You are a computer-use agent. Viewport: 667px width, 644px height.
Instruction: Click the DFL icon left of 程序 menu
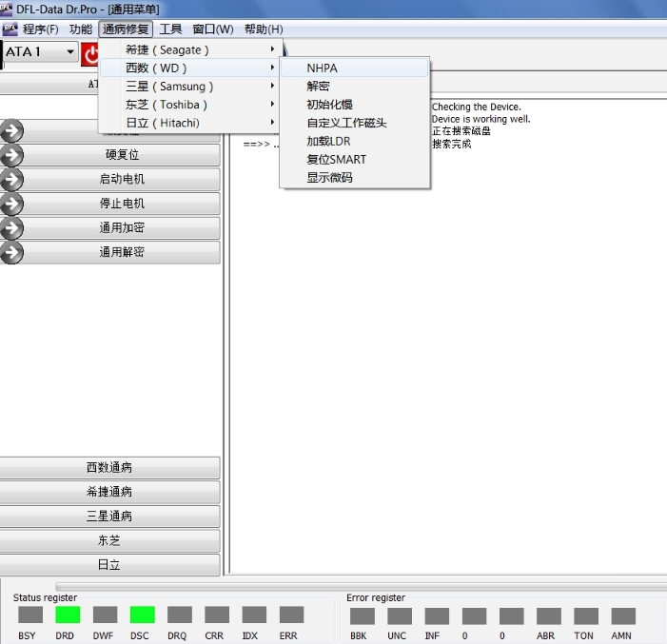tap(10, 29)
